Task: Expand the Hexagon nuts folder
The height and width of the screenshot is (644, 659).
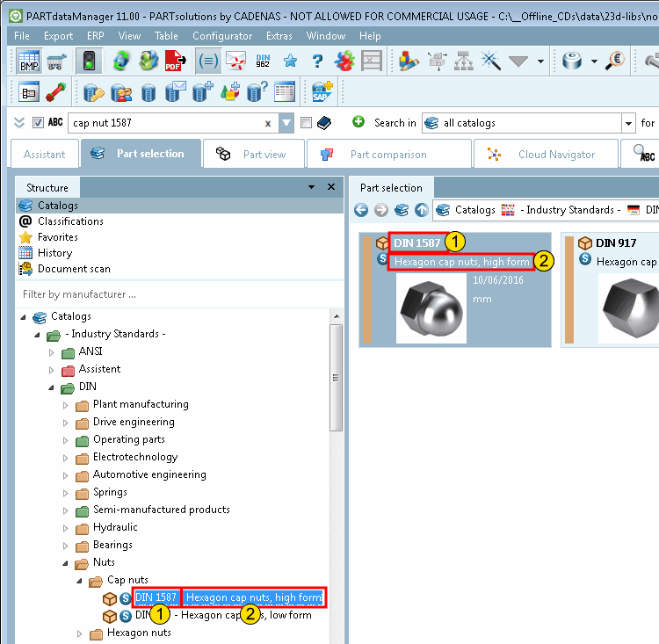Action: click(80, 633)
